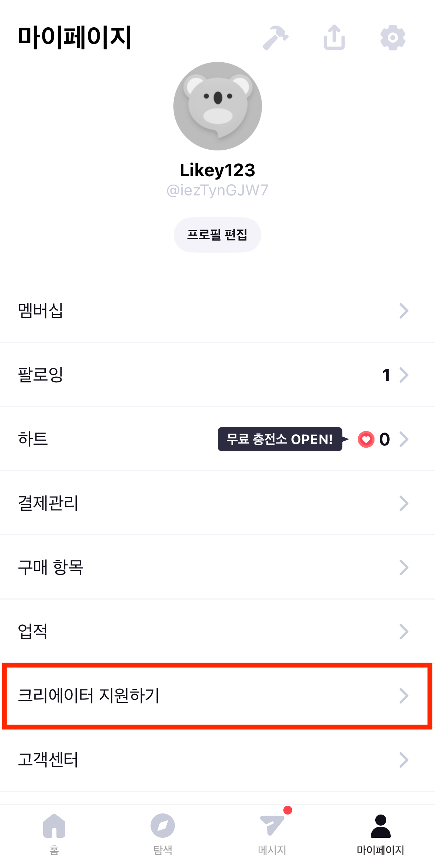Expand 결제관리 row chevron
Image resolution: width=435 pixels, height=868 pixels.
click(x=404, y=503)
